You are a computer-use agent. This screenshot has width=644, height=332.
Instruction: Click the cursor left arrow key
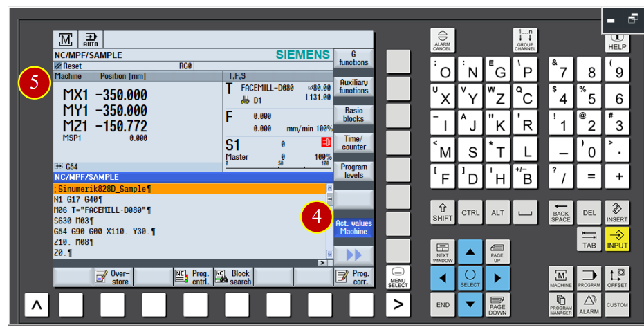pyautogui.click(x=442, y=278)
